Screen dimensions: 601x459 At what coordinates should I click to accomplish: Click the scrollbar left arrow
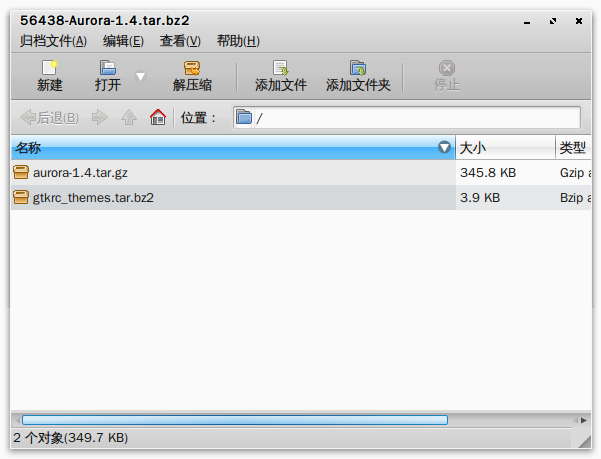17,420
